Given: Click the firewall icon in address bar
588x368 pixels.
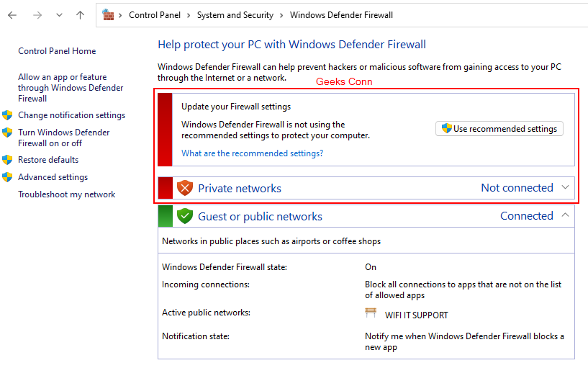Looking at the screenshot, I should [109, 14].
